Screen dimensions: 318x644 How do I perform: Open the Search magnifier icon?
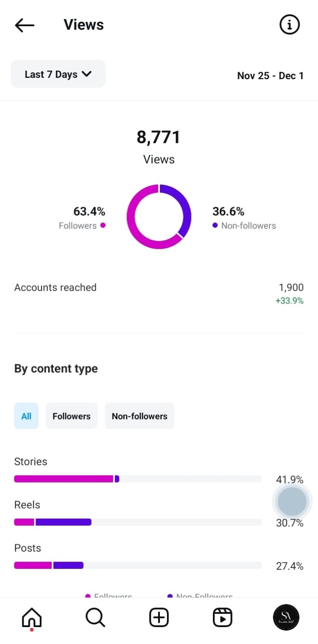[x=95, y=618]
